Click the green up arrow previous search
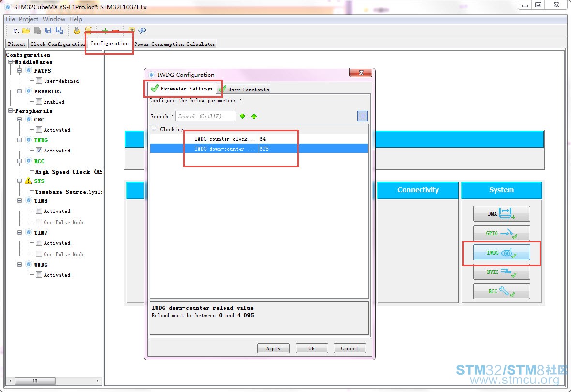Viewport: 571px width, 392px height. click(254, 116)
